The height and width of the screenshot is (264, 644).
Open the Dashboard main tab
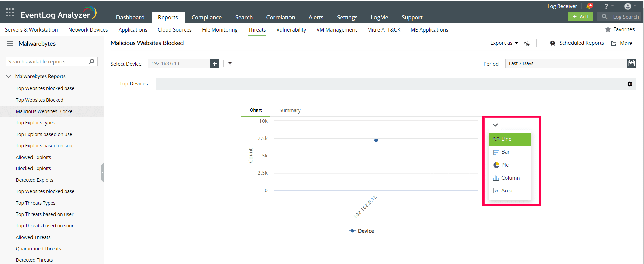tap(130, 17)
